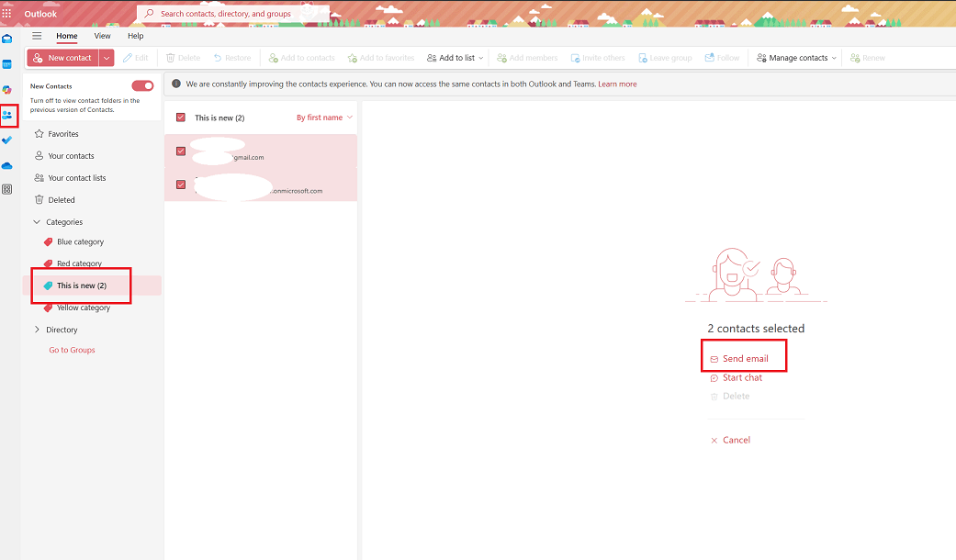This screenshot has width=956, height=560.
Task: Click in the search contacts field
Action: (x=233, y=14)
